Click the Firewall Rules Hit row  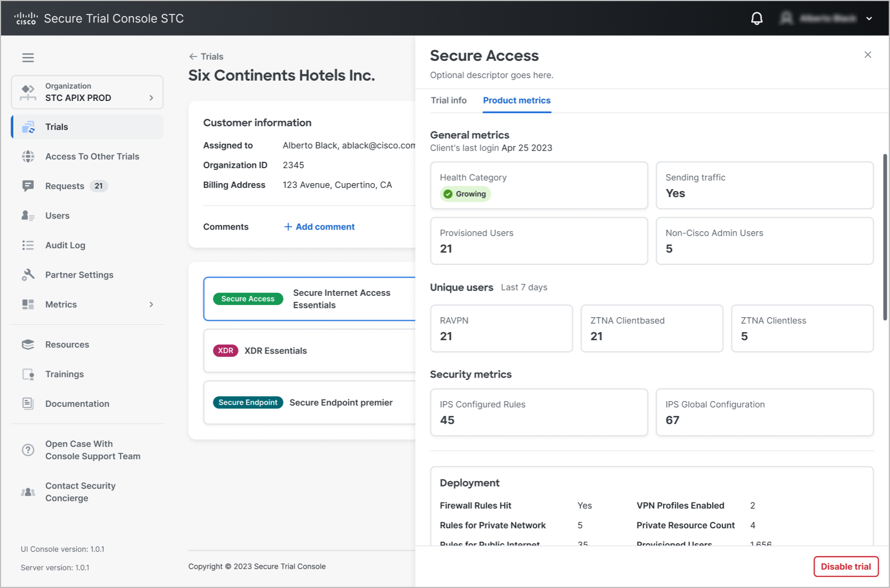[516, 506]
